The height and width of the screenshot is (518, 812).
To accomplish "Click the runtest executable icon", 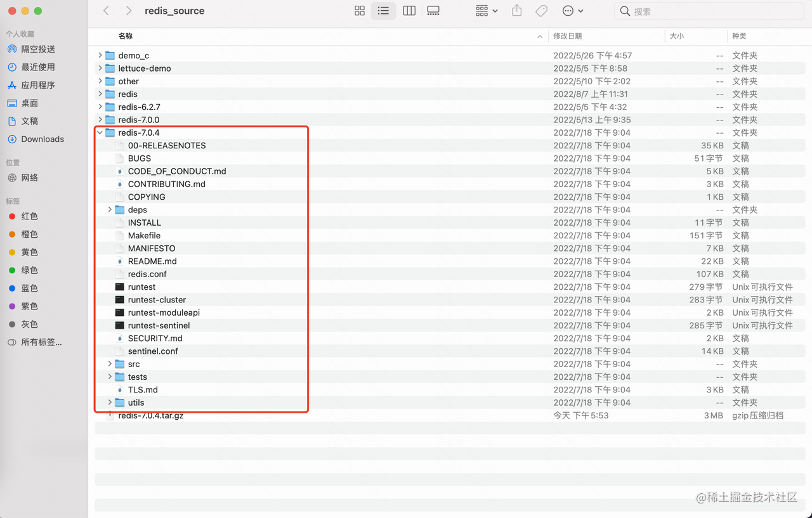I will pyautogui.click(x=120, y=287).
